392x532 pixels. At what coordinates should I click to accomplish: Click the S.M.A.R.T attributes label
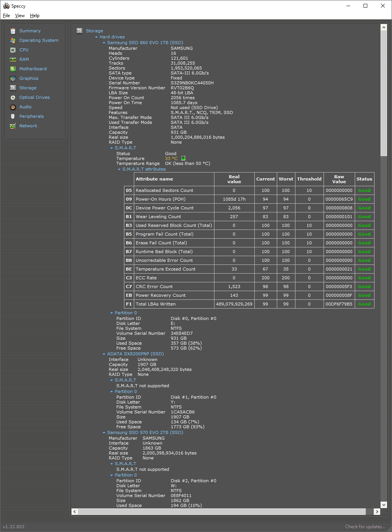[x=144, y=169]
